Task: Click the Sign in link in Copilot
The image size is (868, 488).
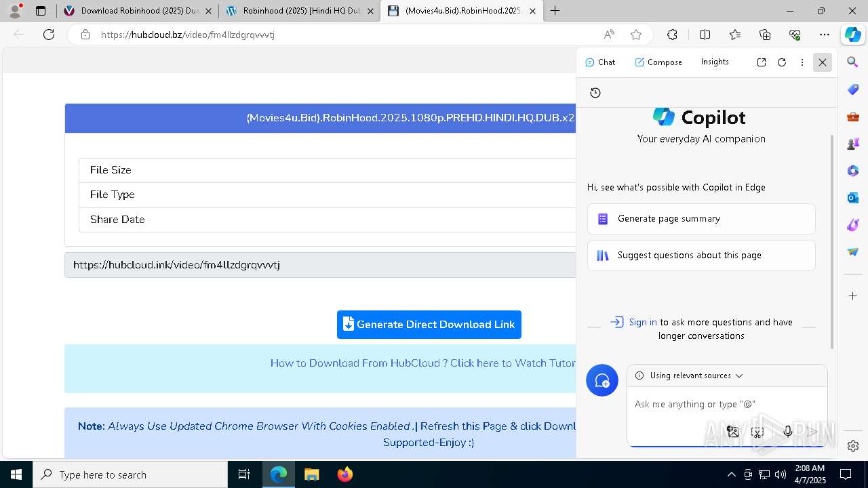Action: click(x=643, y=322)
